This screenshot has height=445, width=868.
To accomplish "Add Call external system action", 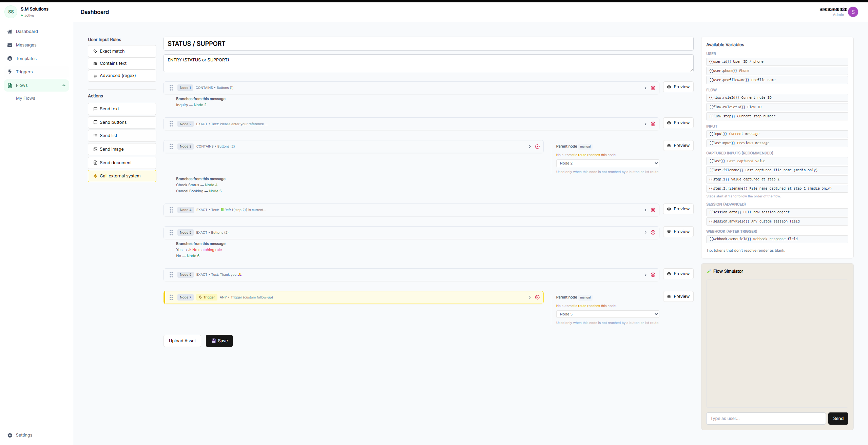I will pos(122,176).
